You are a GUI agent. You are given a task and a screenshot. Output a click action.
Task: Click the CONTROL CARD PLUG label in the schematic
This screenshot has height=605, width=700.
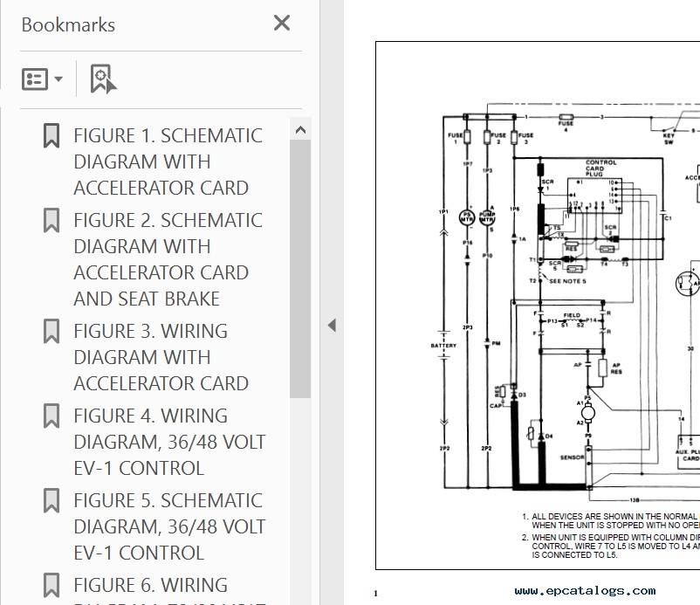(x=600, y=168)
